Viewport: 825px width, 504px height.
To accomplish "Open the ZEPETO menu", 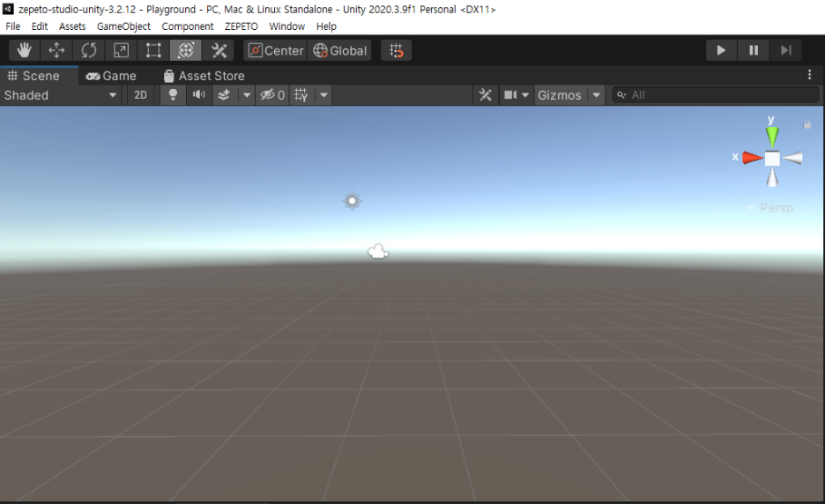I will 241,26.
